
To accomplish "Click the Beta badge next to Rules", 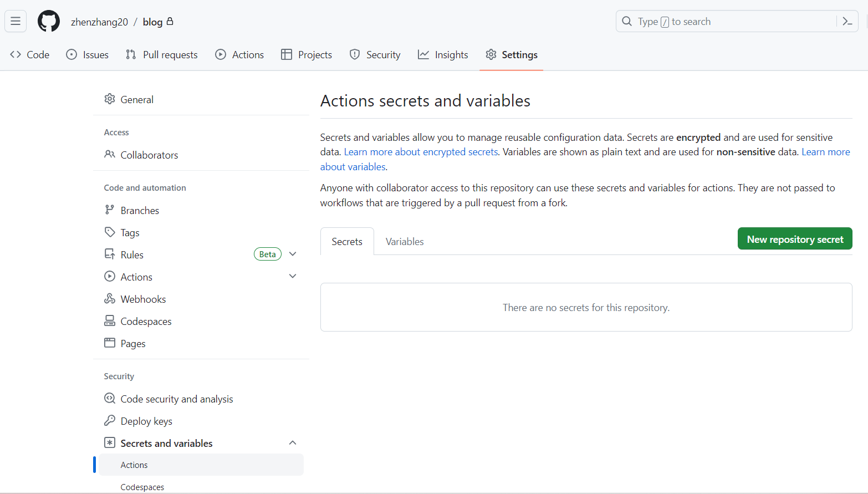I will point(268,254).
